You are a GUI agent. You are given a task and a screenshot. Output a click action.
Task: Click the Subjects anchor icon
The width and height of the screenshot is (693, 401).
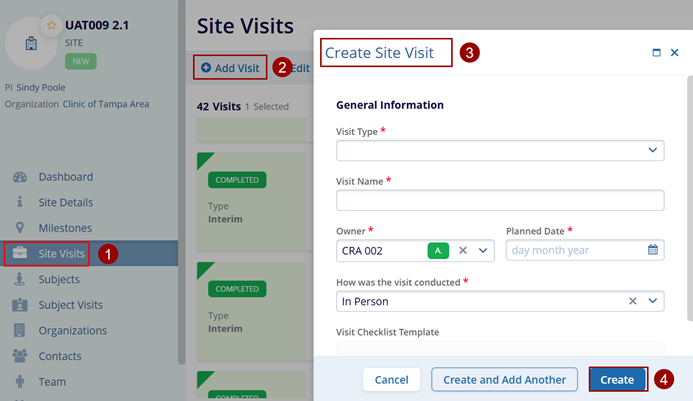point(19,279)
